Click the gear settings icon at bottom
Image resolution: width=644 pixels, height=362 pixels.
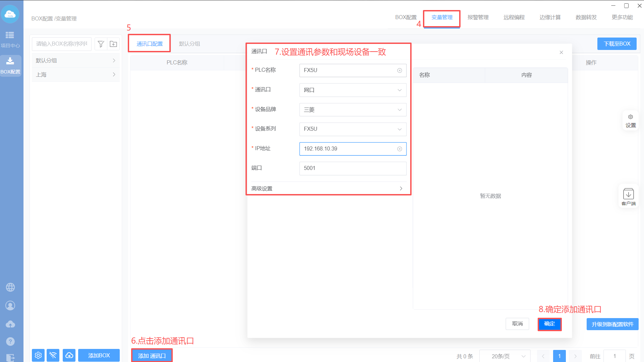(x=38, y=355)
